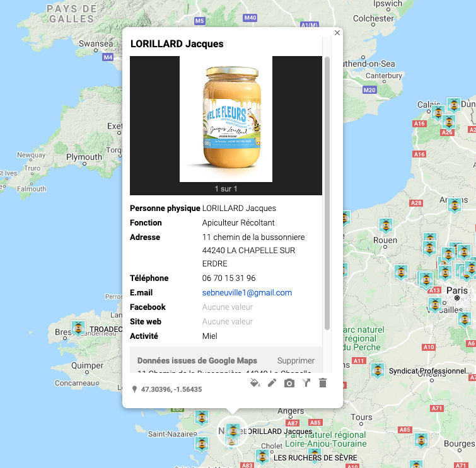The width and height of the screenshot is (476, 468).
Task: Click the Site web 'Aucune valeur' field
Action: 228,321
